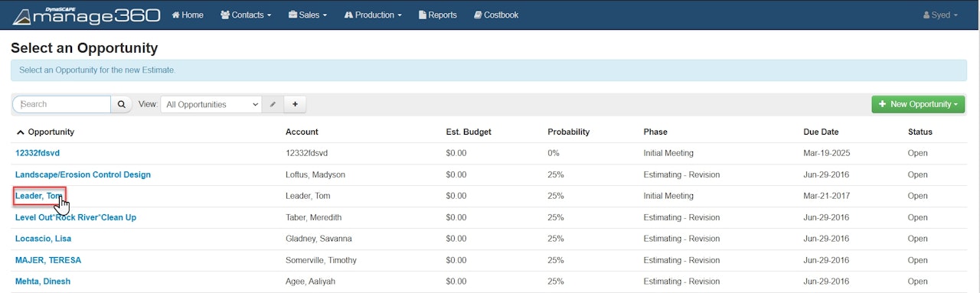The height and width of the screenshot is (293, 980).
Task: Focus the Search input field
Action: (62, 104)
